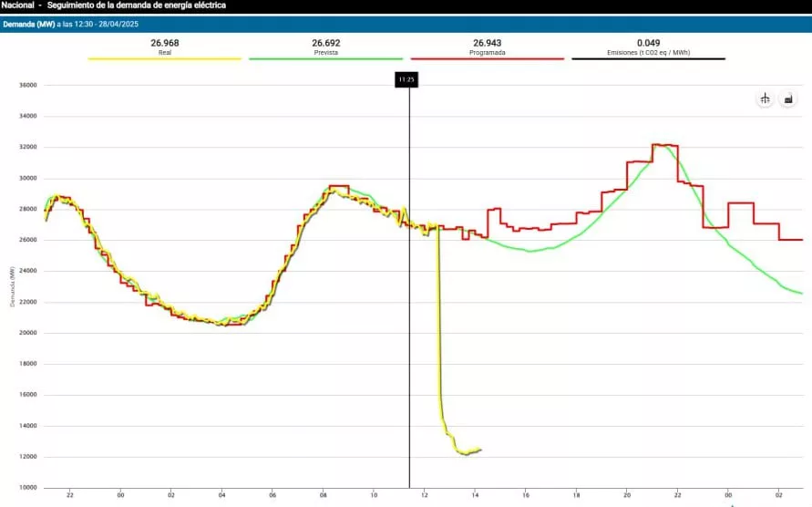Click the 11:25 time marker label

tap(406, 80)
